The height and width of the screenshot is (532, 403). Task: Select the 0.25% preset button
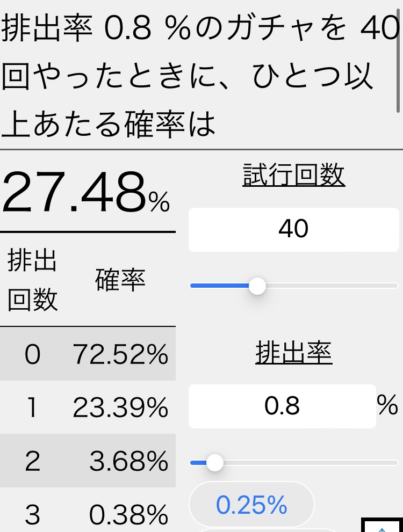click(x=251, y=505)
